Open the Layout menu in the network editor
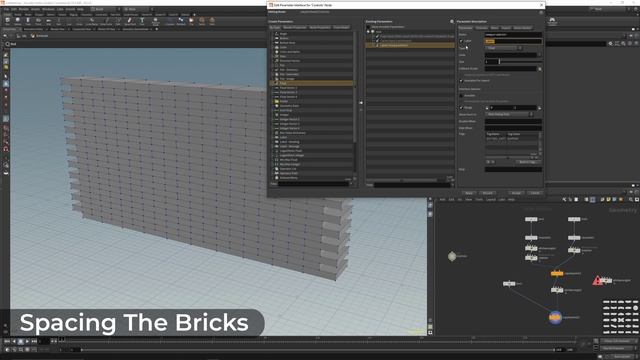The width and height of the screenshot is (640, 360). click(x=491, y=200)
